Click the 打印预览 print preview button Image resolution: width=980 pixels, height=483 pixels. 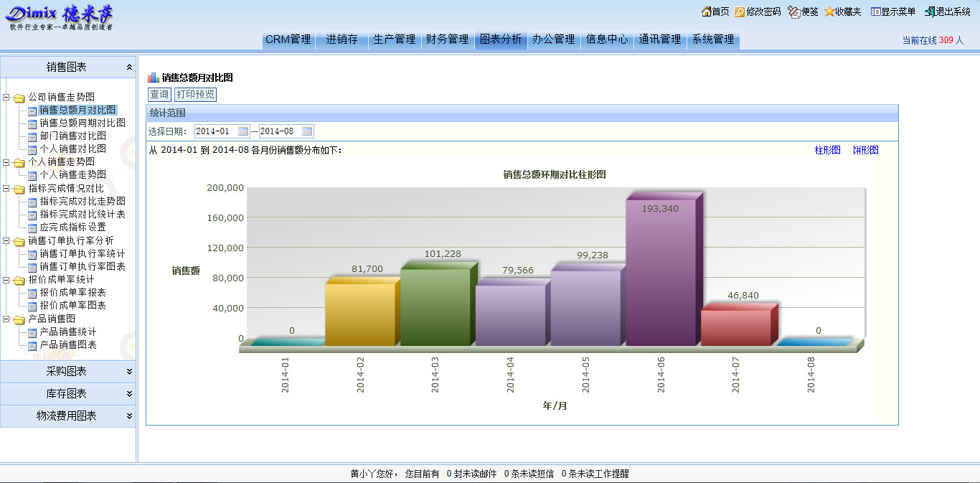195,95
